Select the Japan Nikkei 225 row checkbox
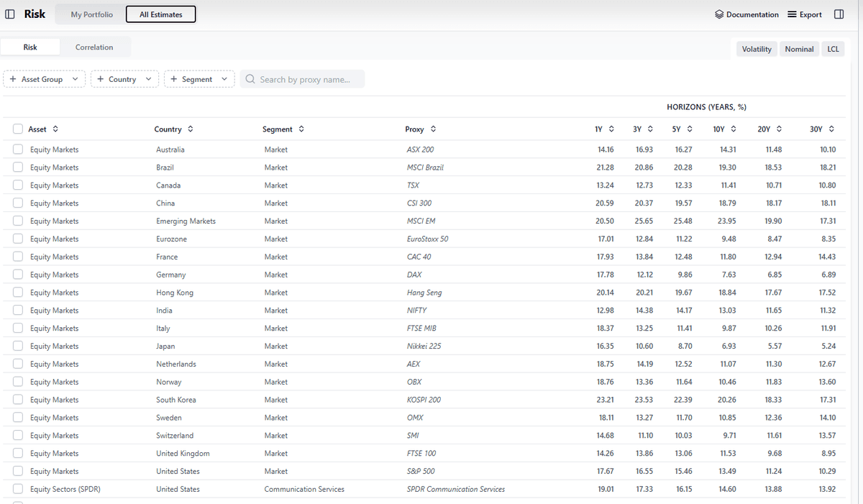Screen dimensions: 863x504 (17, 346)
